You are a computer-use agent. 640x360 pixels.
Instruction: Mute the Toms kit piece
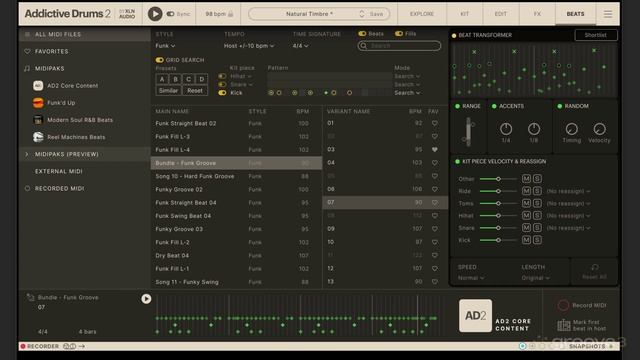pos(526,203)
